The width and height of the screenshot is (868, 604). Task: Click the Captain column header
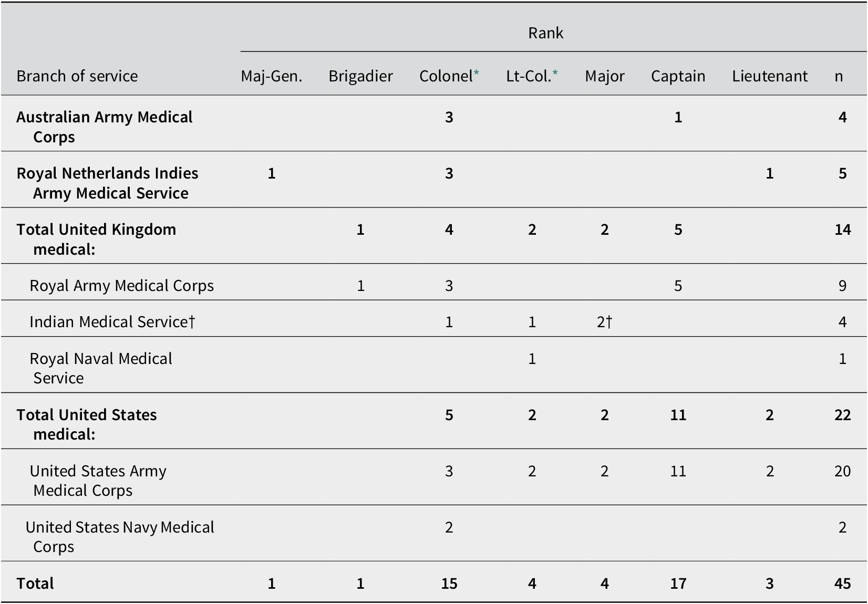pyautogui.click(x=678, y=76)
